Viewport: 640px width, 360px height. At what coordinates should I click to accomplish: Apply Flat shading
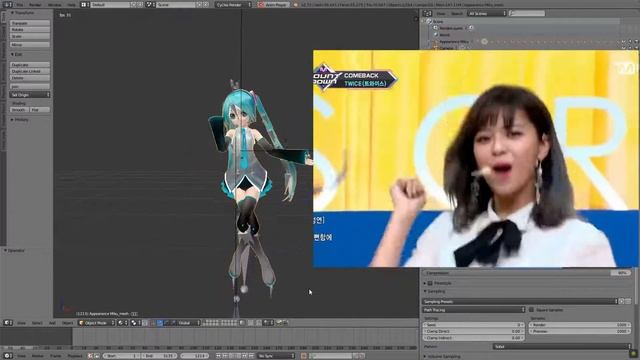[x=40, y=110]
